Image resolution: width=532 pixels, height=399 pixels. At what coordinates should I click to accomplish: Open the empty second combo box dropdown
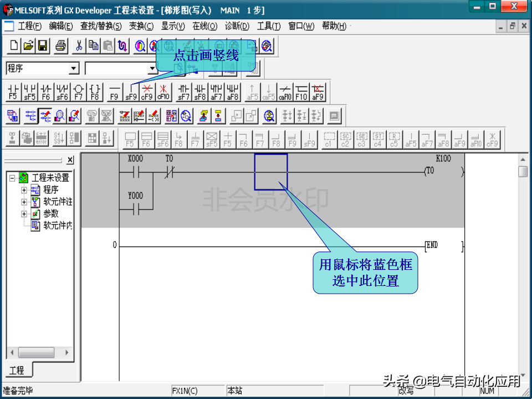(152, 69)
